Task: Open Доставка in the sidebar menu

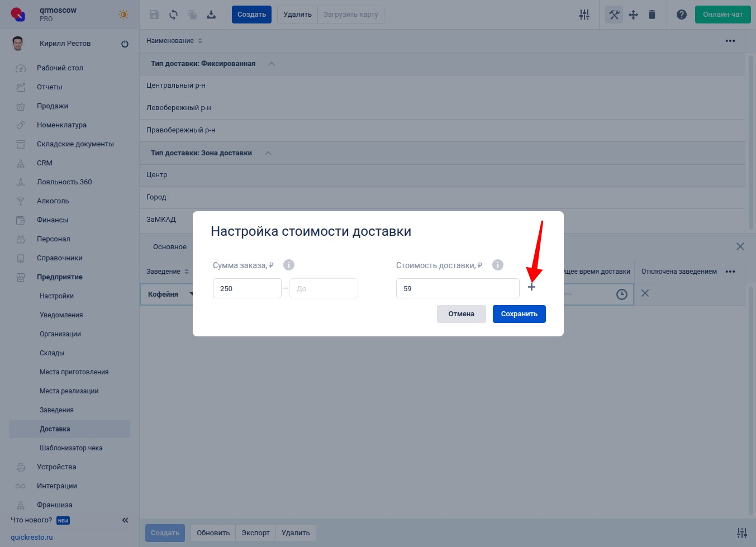Action: [x=55, y=429]
